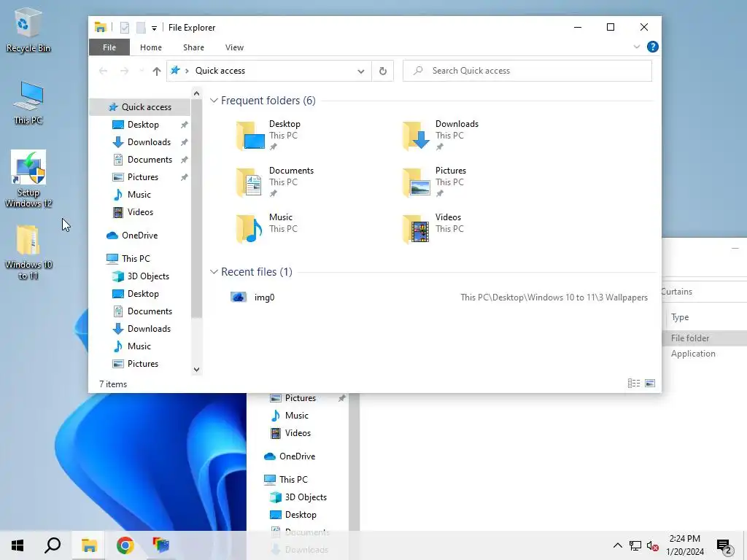Select Music in background window navigation pane

coord(296,415)
